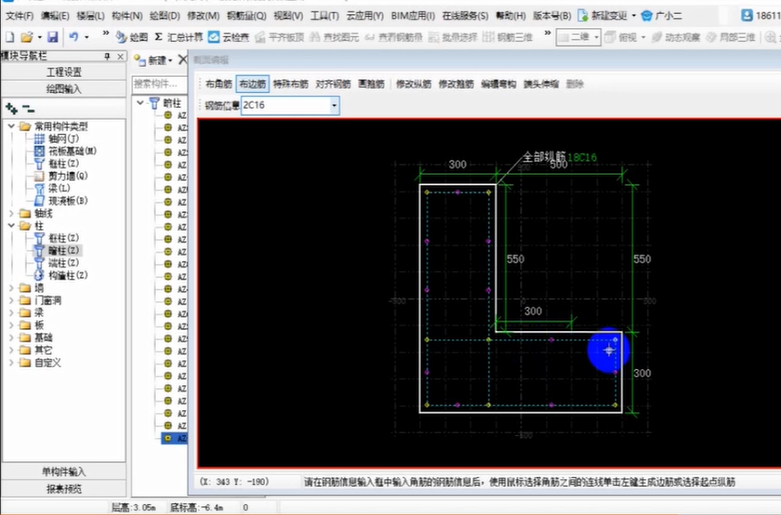Click the user account icon beside 18611
This screenshot has height=515, width=781.
pos(747,15)
